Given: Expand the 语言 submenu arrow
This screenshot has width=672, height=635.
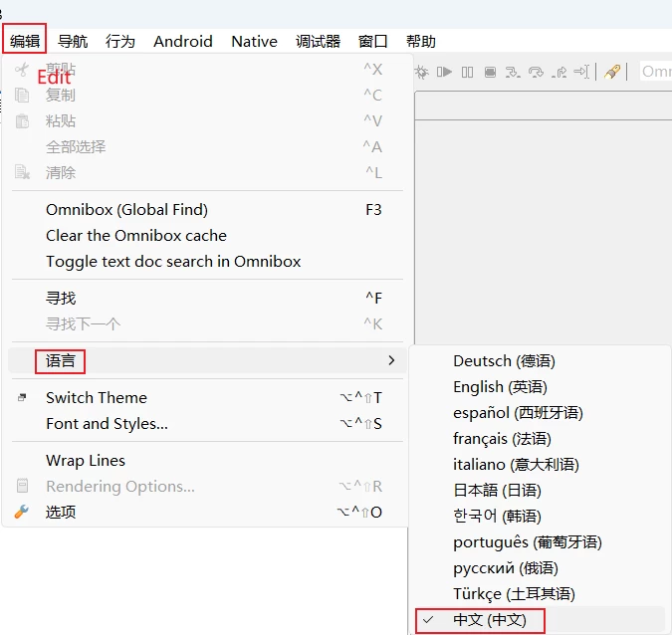Looking at the screenshot, I should [x=391, y=360].
